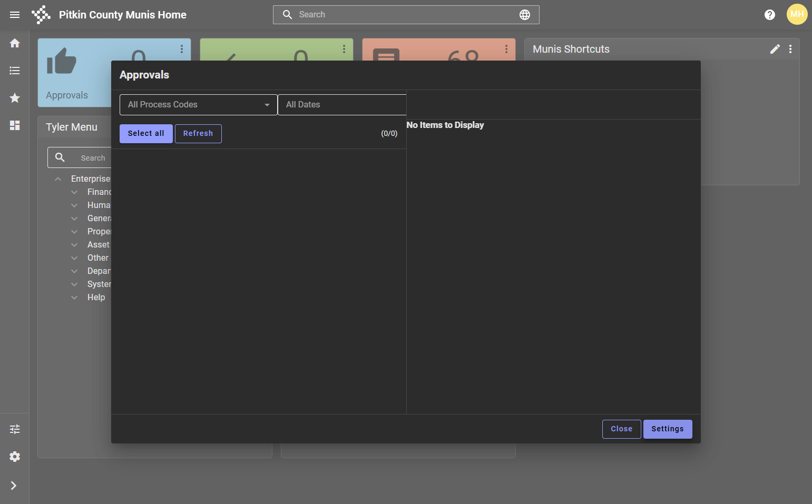Click the Tyler Menu search field
Image resolution: width=812 pixels, height=504 pixels.
pos(80,157)
